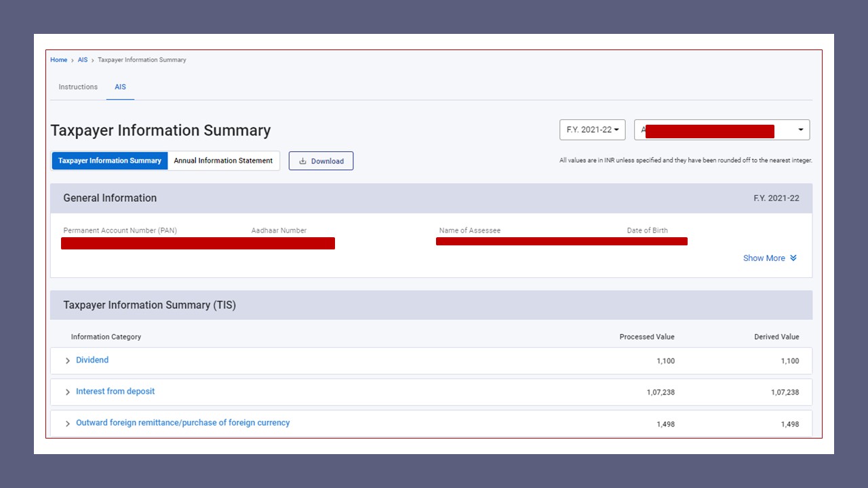This screenshot has width=868, height=488.
Task: Select the AIS tab
Action: 120,87
